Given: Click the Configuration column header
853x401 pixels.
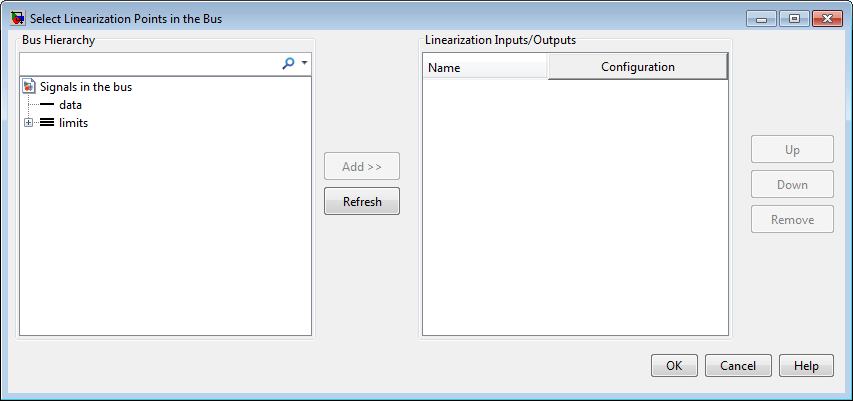Looking at the screenshot, I should 638,67.
